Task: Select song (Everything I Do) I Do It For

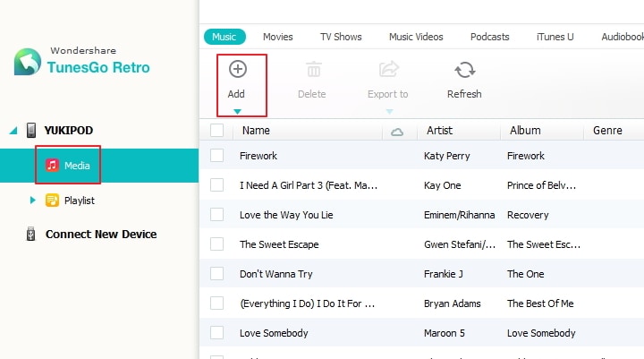Action: [307, 303]
